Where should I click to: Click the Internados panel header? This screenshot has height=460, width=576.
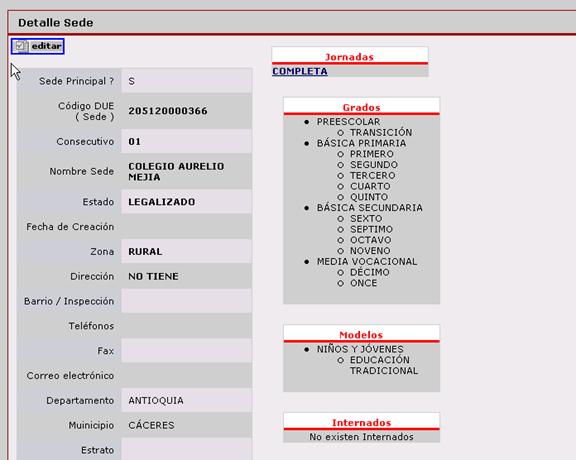coord(361,423)
